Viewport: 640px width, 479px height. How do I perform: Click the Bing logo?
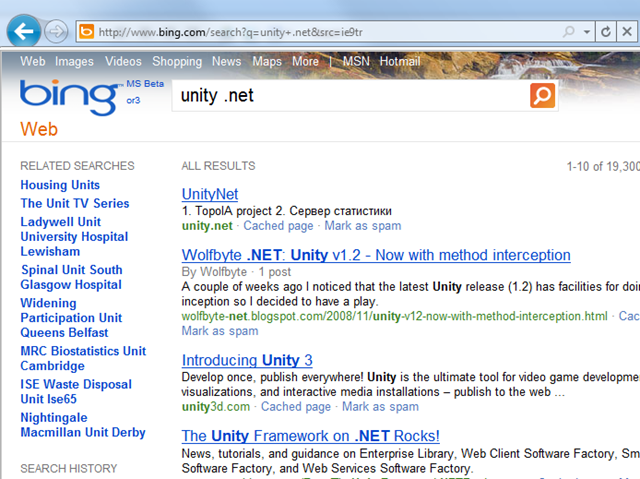click(70, 97)
